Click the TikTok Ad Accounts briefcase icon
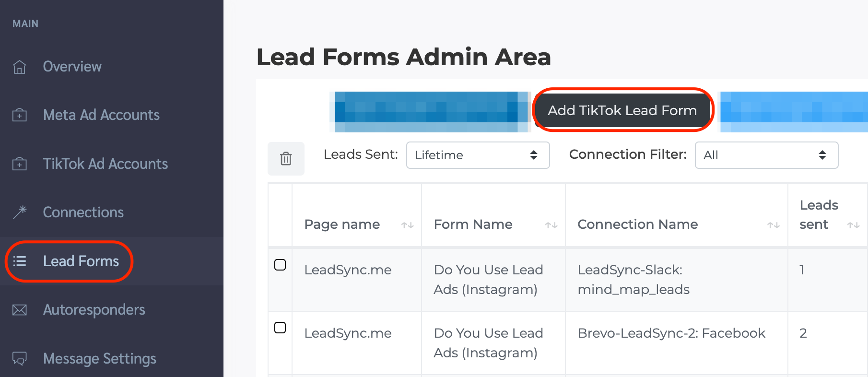The height and width of the screenshot is (377, 868). point(19,164)
